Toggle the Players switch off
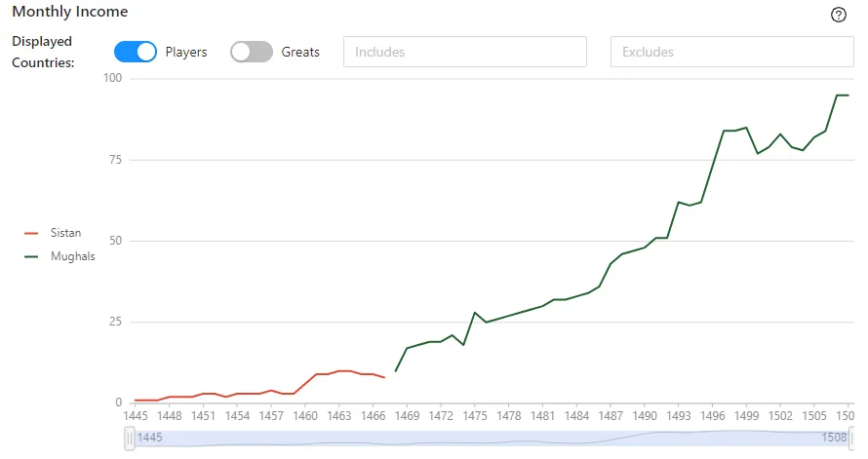The width and height of the screenshot is (868, 459). (x=135, y=52)
